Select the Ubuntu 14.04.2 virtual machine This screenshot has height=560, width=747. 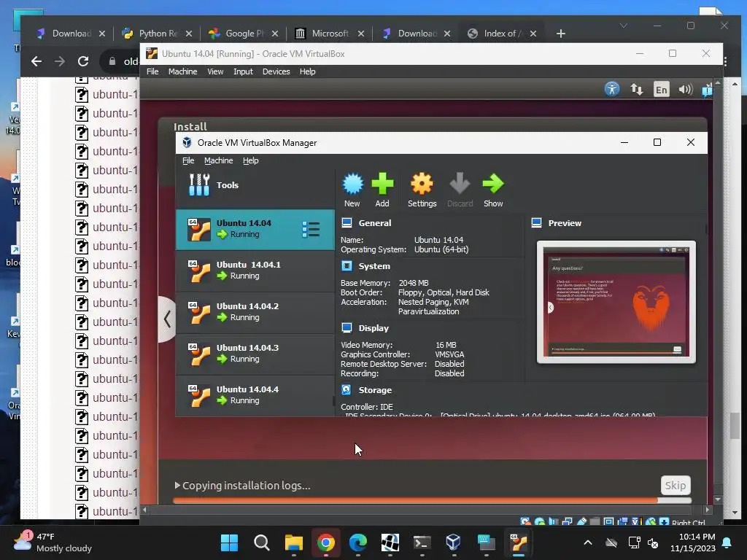pos(255,312)
